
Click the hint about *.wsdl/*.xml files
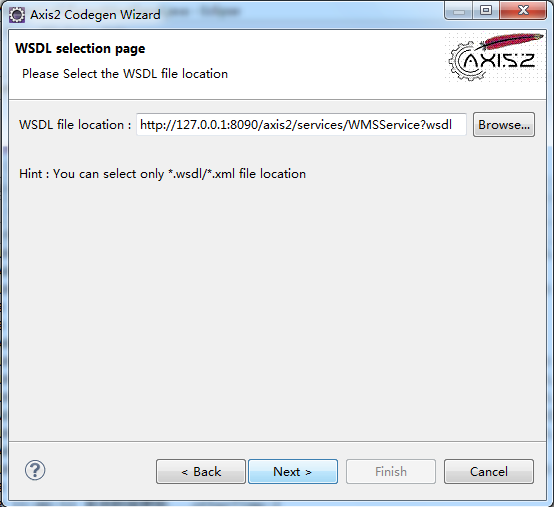[x=163, y=174]
